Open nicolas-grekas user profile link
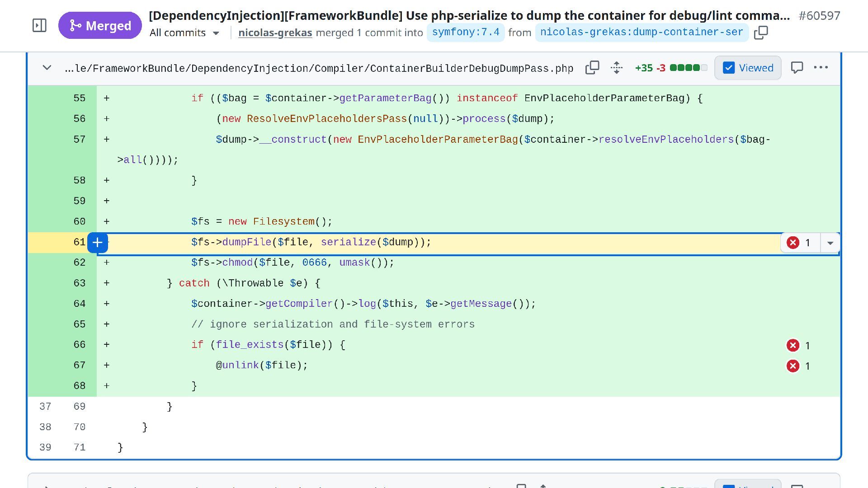868x488 pixels. click(x=275, y=33)
